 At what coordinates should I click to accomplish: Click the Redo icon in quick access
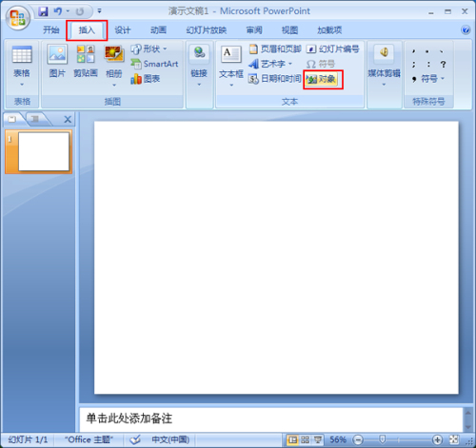(x=80, y=11)
